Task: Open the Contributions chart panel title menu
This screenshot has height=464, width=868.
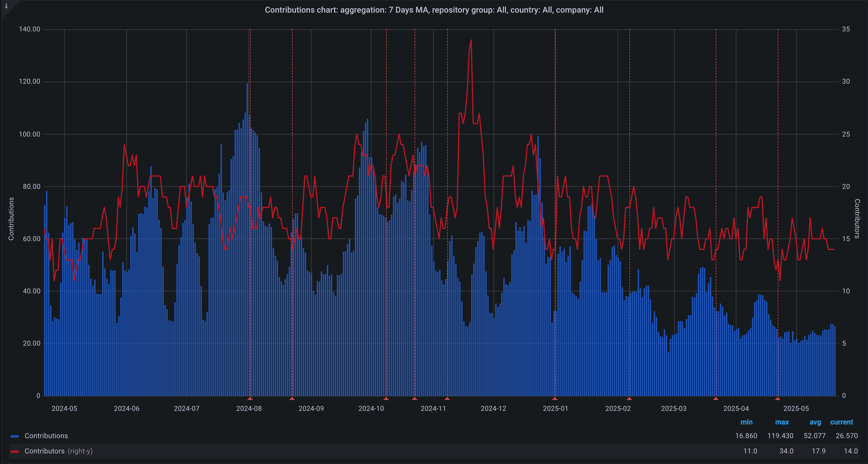Action: click(x=434, y=10)
